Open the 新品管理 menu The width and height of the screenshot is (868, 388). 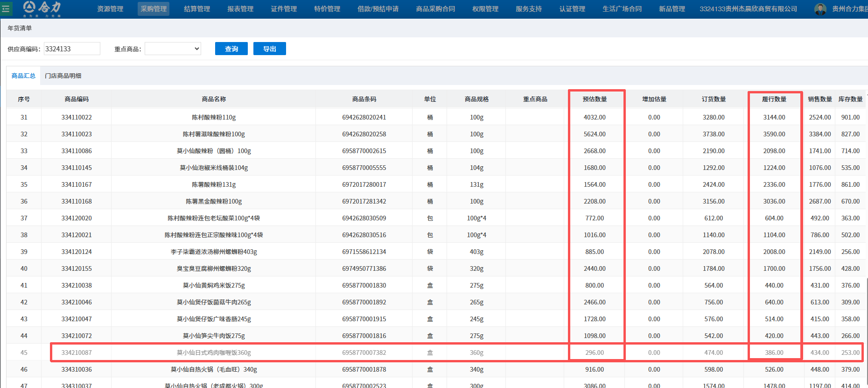(x=672, y=9)
